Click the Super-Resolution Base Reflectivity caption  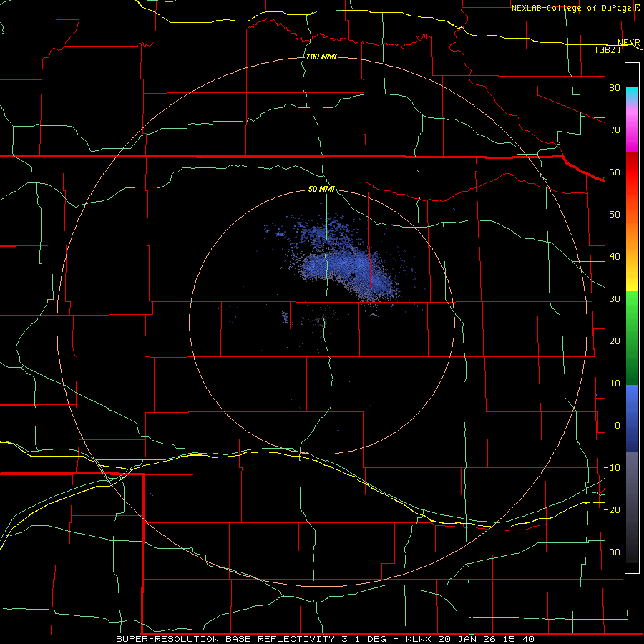(x=326, y=639)
